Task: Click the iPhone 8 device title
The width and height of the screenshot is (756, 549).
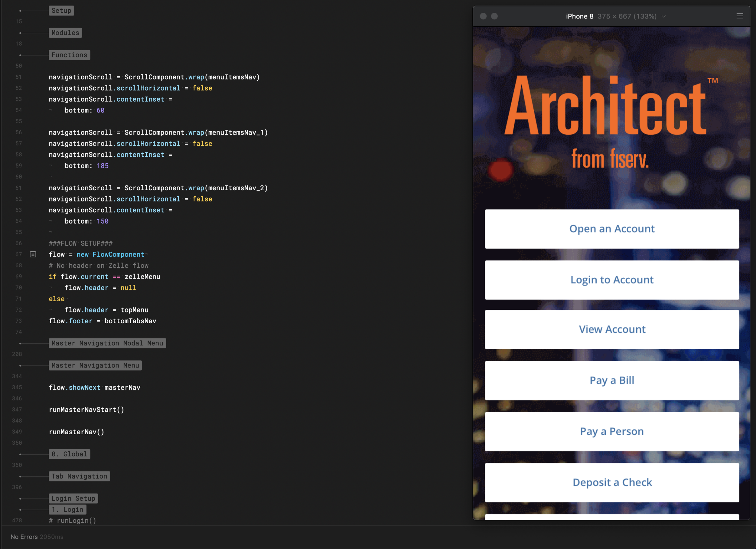Action: tap(580, 16)
